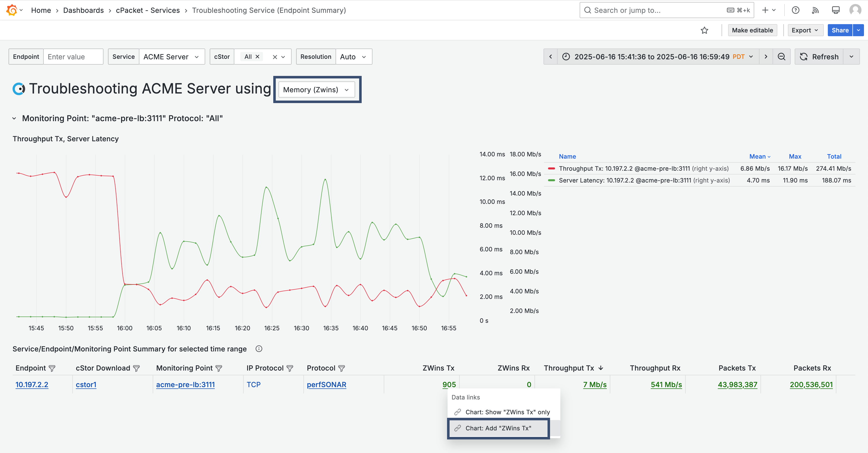
Task: Open the time range picker
Action: [x=658, y=57]
